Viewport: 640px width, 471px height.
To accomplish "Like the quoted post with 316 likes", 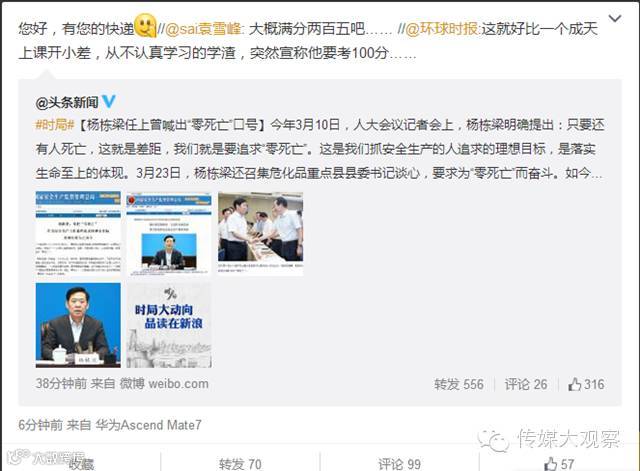I will click(586, 384).
